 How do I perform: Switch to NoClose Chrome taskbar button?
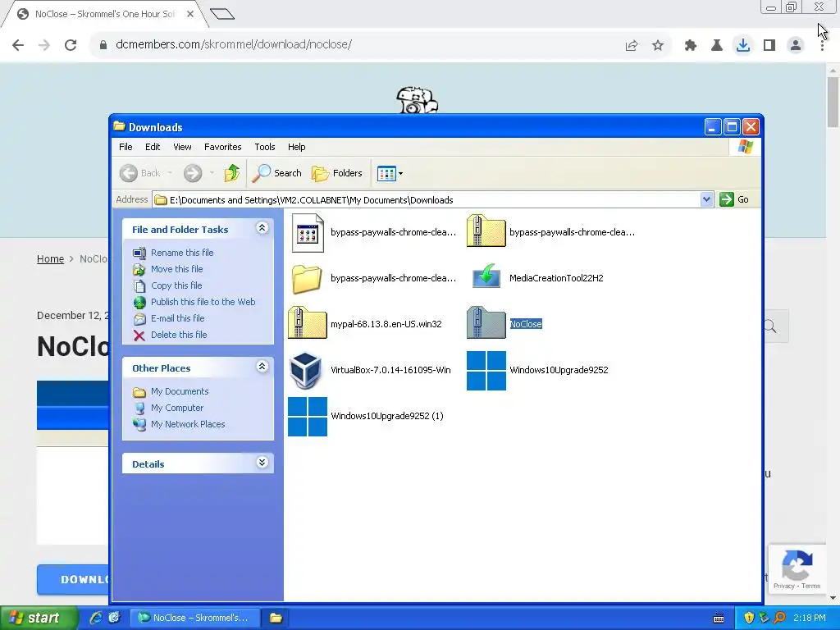pyautogui.click(x=195, y=618)
